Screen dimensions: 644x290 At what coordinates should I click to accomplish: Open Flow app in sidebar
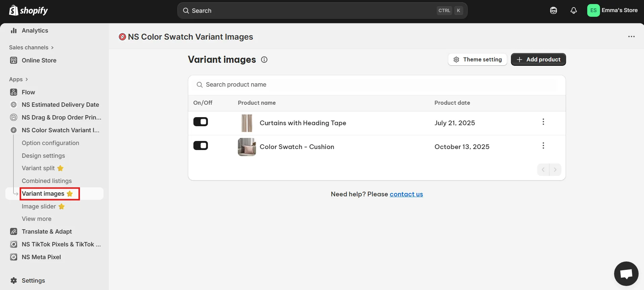(x=28, y=92)
